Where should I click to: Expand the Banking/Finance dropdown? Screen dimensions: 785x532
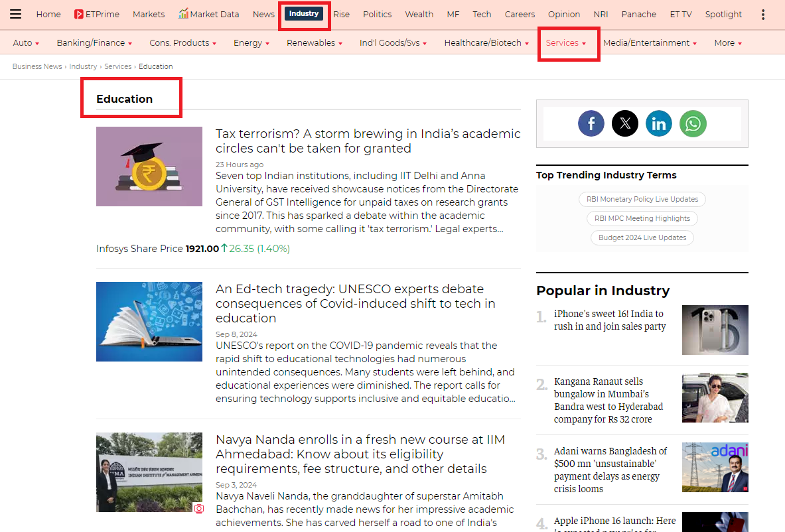click(x=94, y=43)
